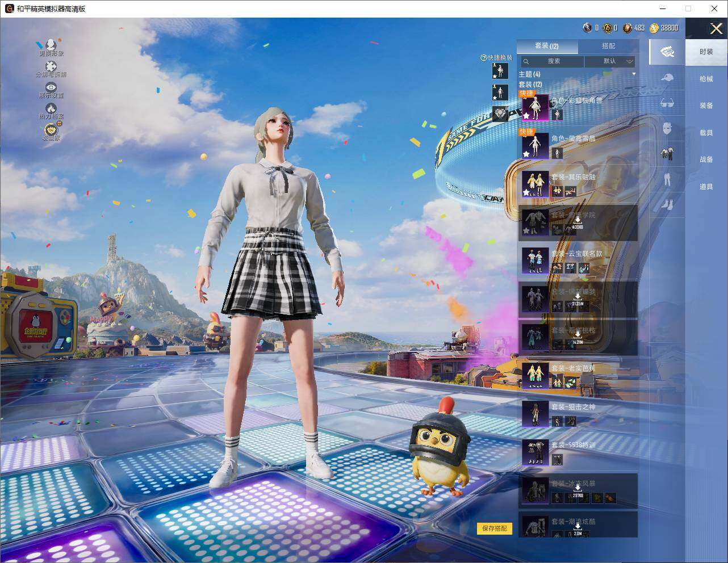Switch to the 套装(12) tab
Screen dimensions: 728x563
547,46
